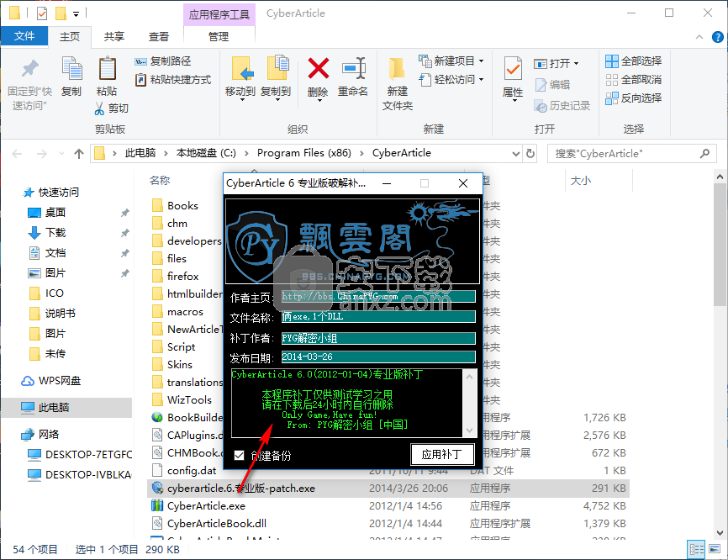
Task: Expand the Open (打开) dropdown arrow
Action: (x=576, y=64)
